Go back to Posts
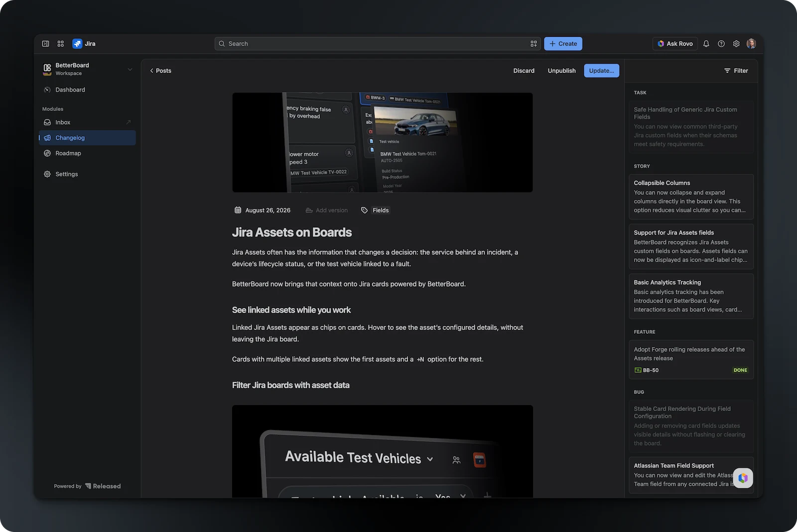Screen dimensions: 797x532 [x=160, y=71]
